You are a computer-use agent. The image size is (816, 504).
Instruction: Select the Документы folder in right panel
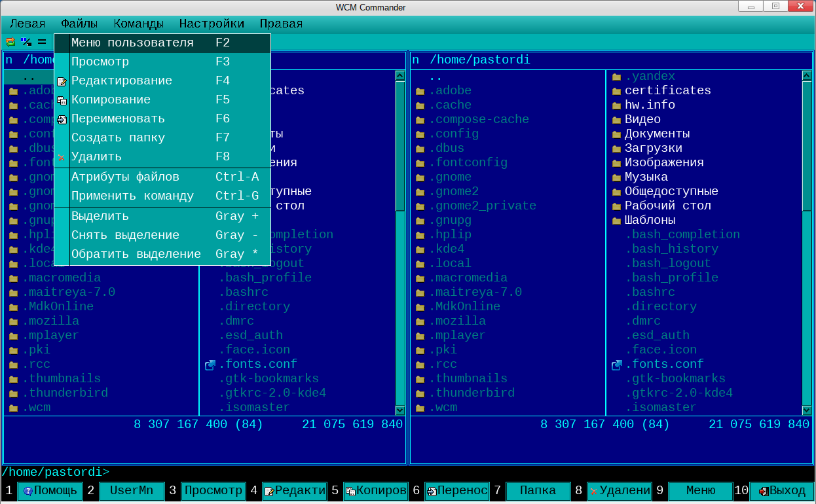[657, 134]
